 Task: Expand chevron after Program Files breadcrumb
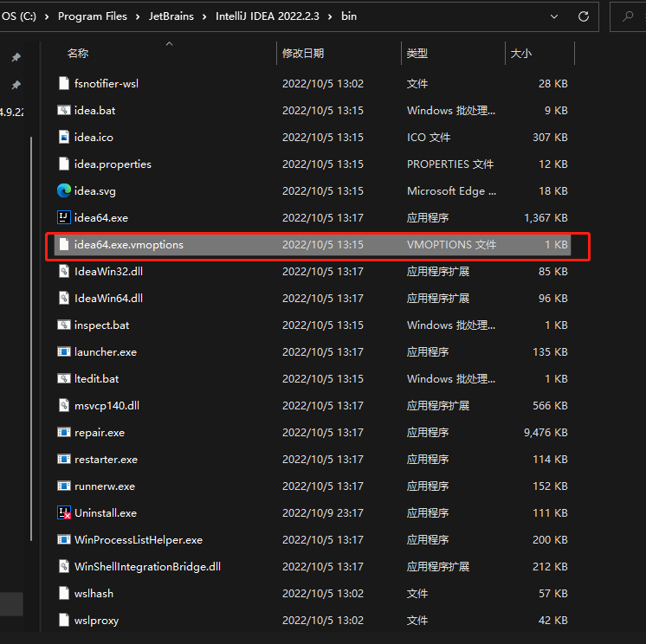pyautogui.click(x=138, y=16)
